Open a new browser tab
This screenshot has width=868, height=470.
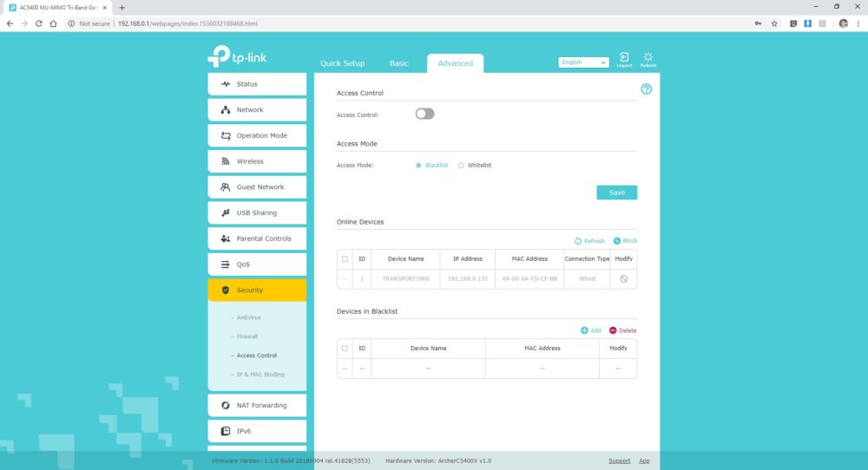[x=122, y=8]
